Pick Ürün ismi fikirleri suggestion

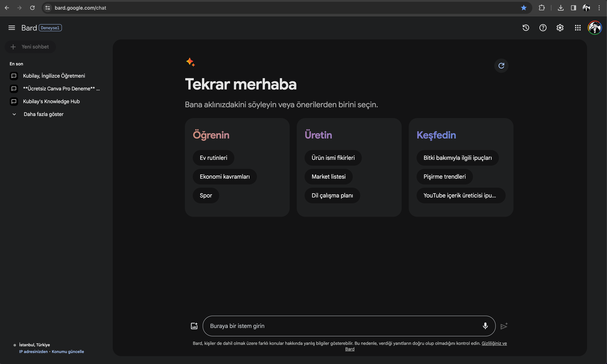(333, 158)
